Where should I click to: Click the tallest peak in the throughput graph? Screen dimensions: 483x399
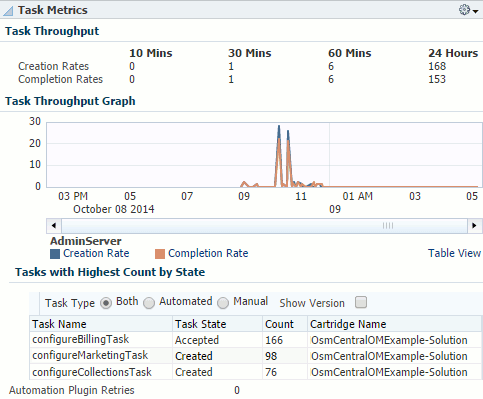279,127
